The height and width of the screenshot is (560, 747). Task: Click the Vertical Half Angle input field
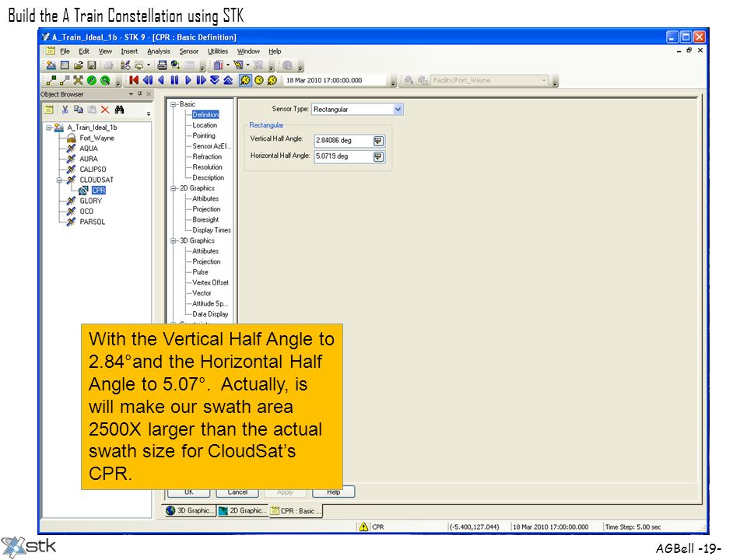(x=343, y=141)
